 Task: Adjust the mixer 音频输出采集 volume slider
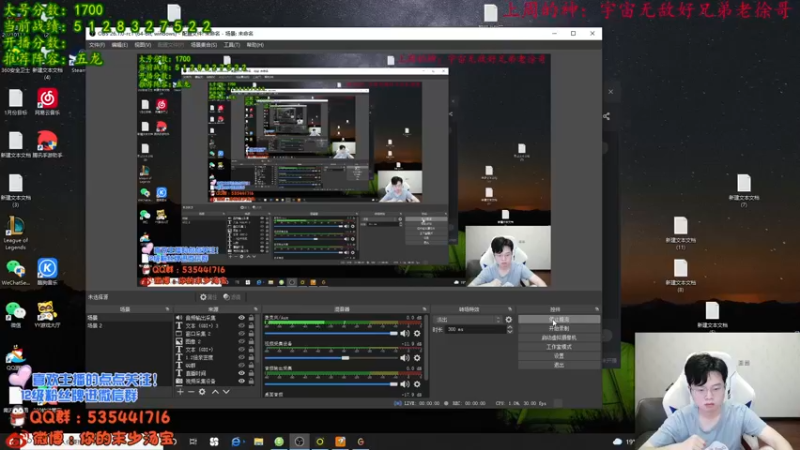(331, 384)
